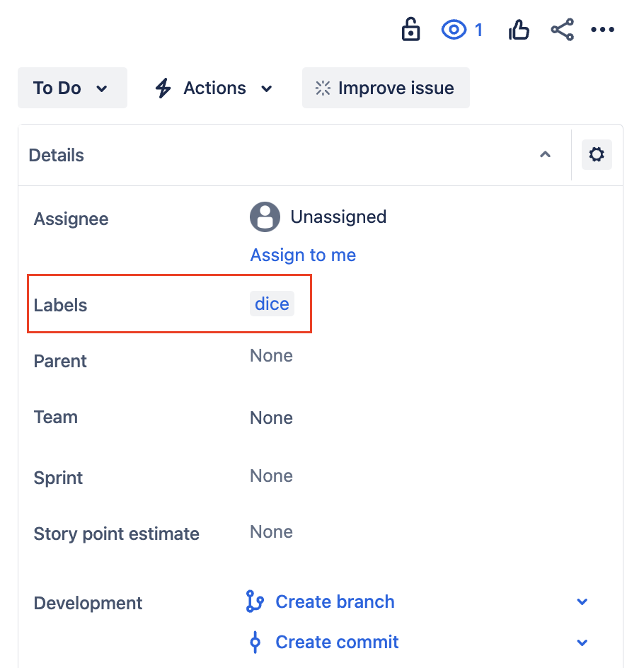The height and width of the screenshot is (668, 644).
Task: Open the share icon
Action: point(562,30)
